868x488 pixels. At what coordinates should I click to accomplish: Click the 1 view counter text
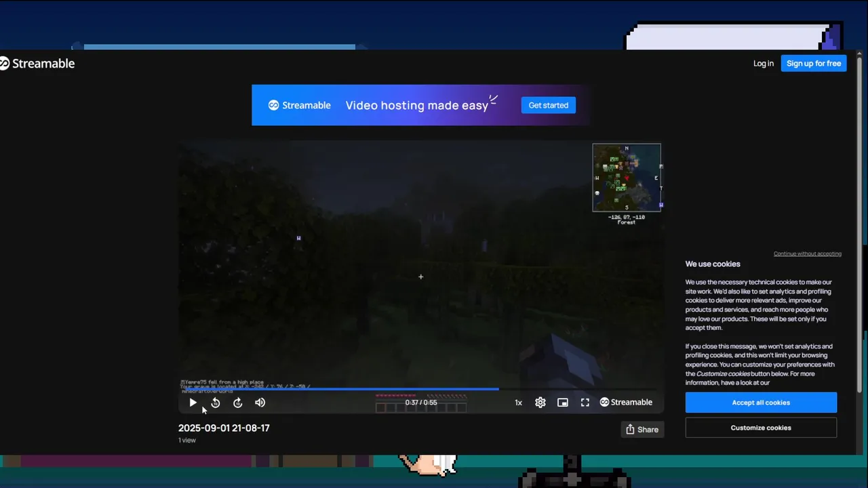[187, 441]
